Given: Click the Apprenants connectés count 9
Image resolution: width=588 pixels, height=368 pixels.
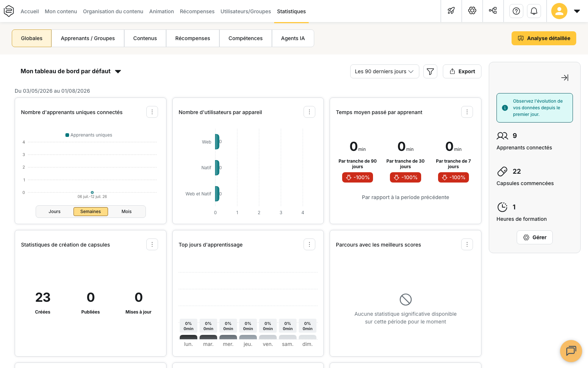Looking at the screenshot, I should tap(515, 136).
